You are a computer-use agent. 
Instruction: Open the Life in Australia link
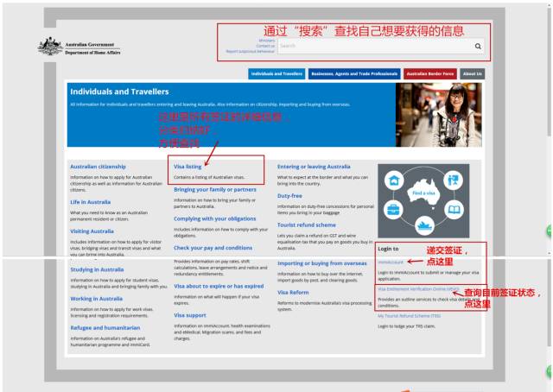click(x=90, y=202)
